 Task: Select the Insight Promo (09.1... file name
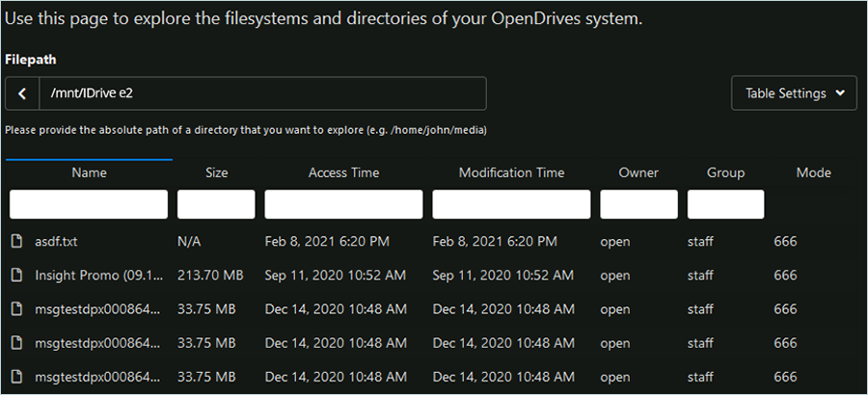point(99,276)
